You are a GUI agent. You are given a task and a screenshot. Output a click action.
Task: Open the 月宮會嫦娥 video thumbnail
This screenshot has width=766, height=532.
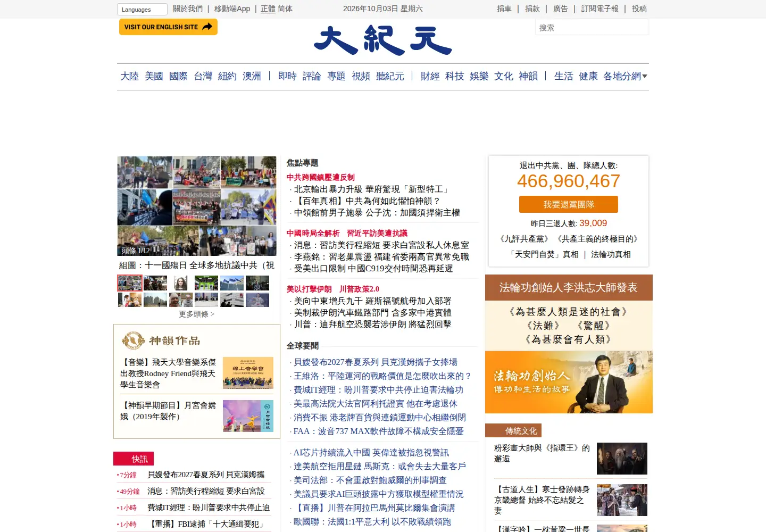pyautogui.click(x=248, y=416)
